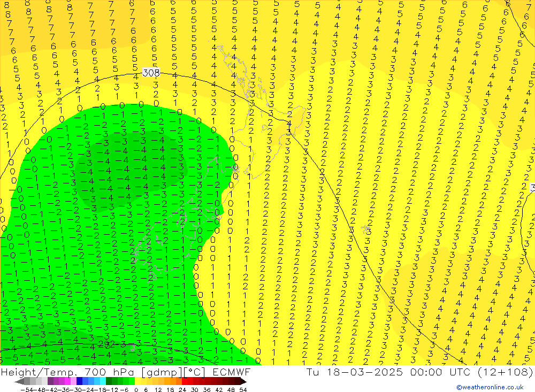The width and height of the screenshot is (535, 392).
Task: Select the dark blue legend swatch above -30
Action: pyautogui.click(x=79, y=381)
